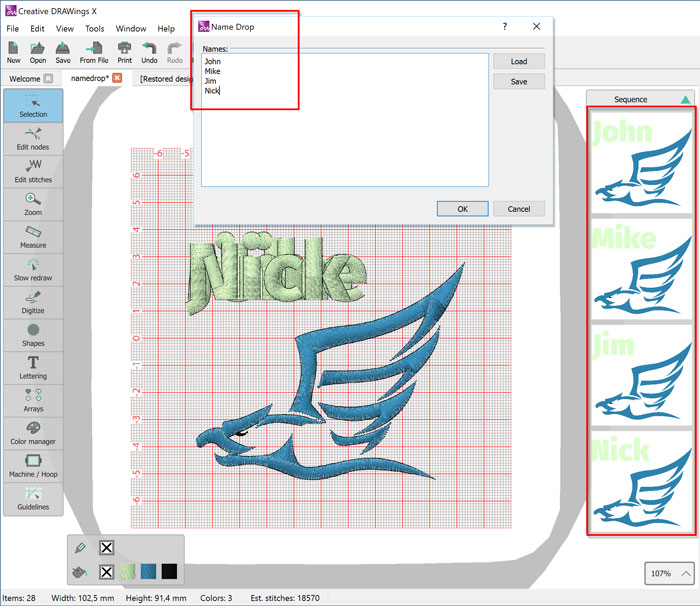Image resolution: width=700 pixels, height=606 pixels.
Task: Select the Mike design thumbnail in Sequence
Action: [640, 268]
